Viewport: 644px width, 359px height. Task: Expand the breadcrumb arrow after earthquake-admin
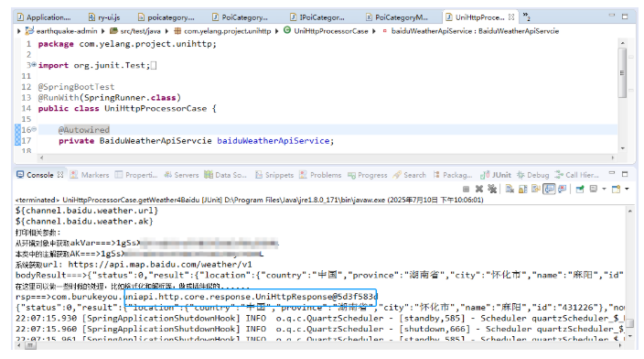(102, 31)
